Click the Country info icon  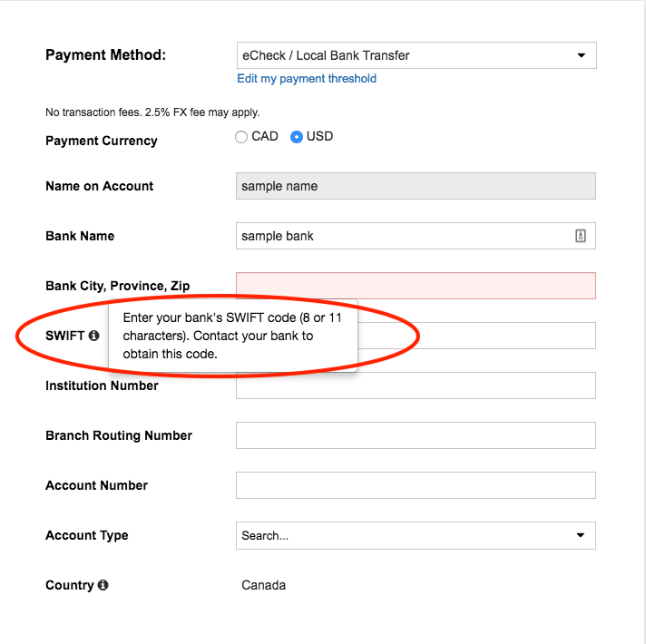(103, 585)
